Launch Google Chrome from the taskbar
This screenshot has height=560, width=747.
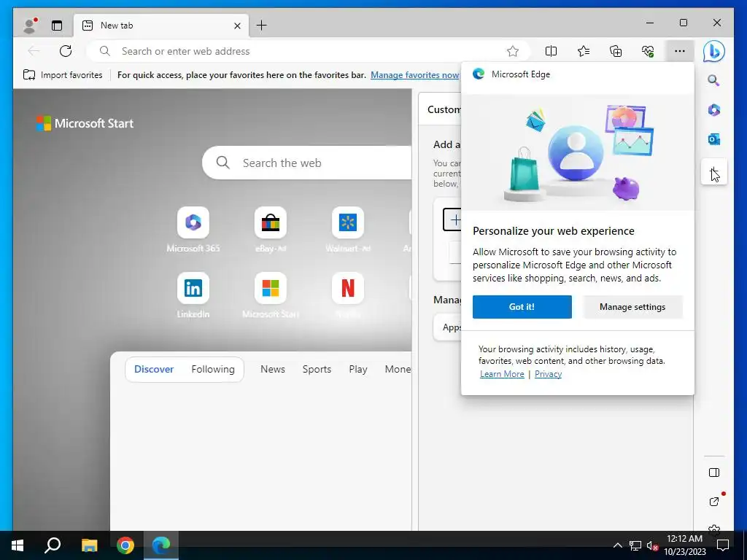[125, 545]
